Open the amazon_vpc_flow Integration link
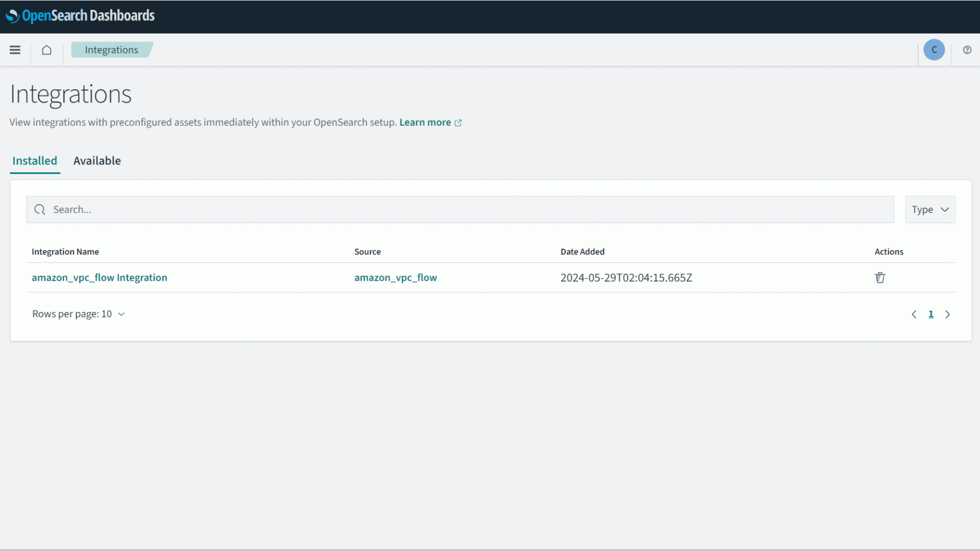The height and width of the screenshot is (551, 980). tap(99, 278)
